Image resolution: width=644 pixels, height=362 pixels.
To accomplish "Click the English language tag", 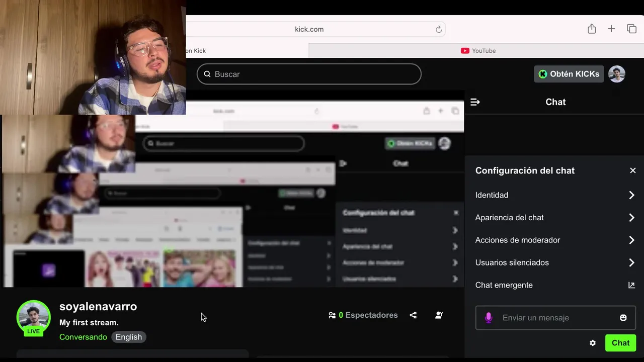I will [x=129, y=337].
